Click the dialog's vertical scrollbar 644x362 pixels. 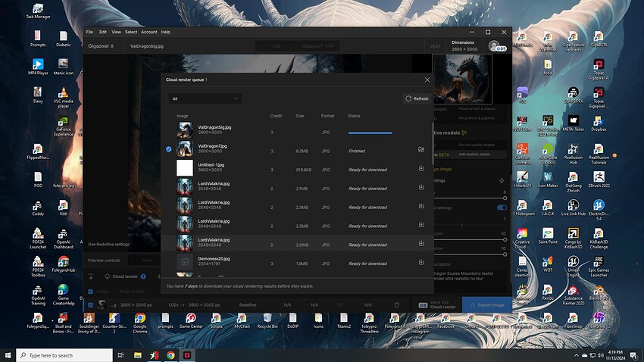[433, 143]
